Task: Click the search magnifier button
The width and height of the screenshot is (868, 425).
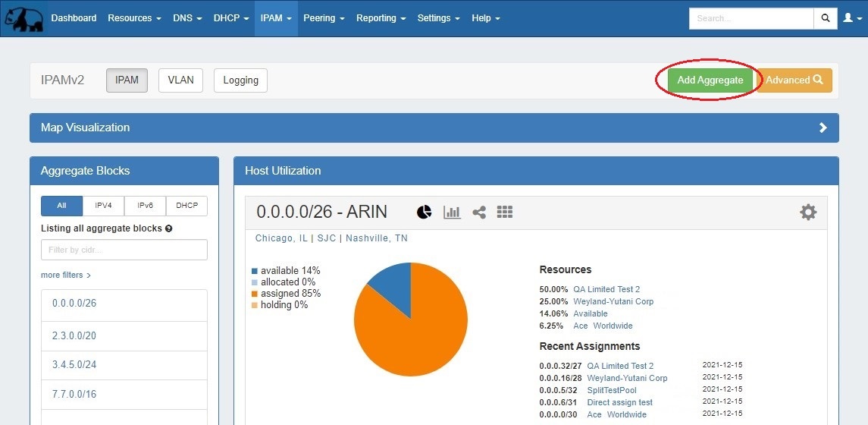Action: 825,18
